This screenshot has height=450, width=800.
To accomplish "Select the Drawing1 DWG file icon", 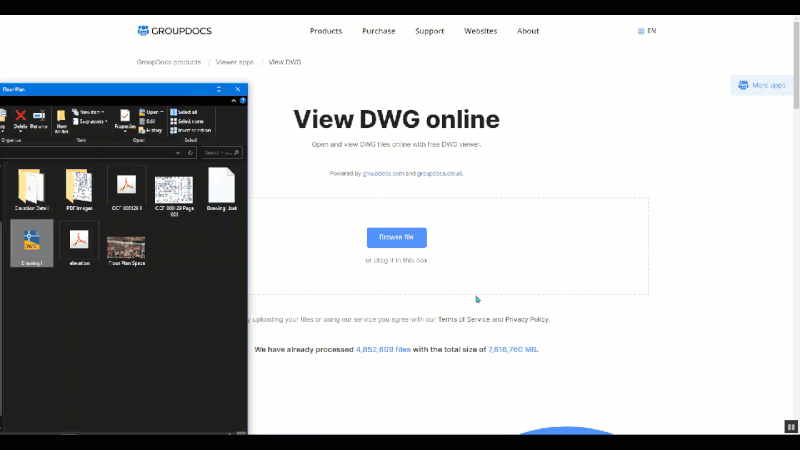I will pyautogui.click(x=31, y=243).
